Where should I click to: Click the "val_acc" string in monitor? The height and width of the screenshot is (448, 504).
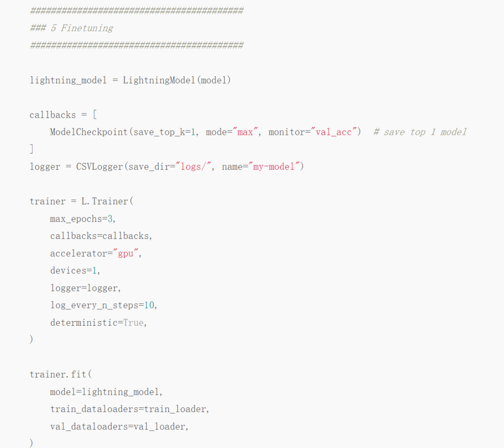[334, 132]
